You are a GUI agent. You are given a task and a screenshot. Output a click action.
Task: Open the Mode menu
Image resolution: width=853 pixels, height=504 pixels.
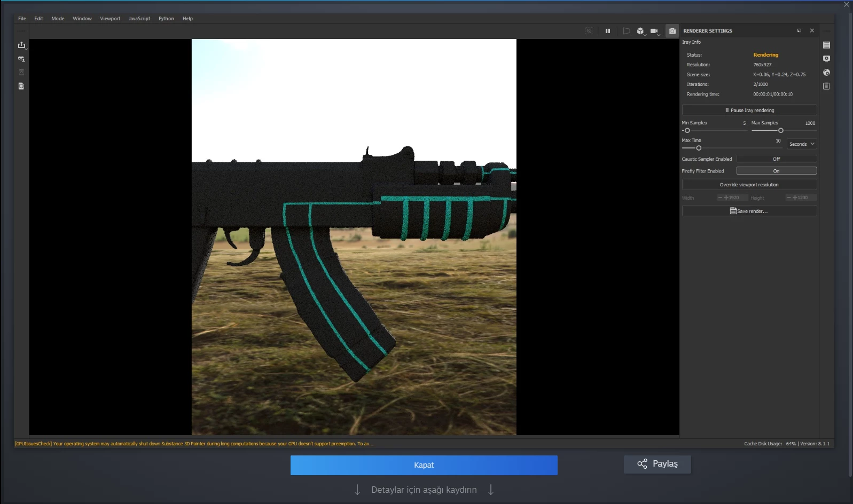(58, 19)
